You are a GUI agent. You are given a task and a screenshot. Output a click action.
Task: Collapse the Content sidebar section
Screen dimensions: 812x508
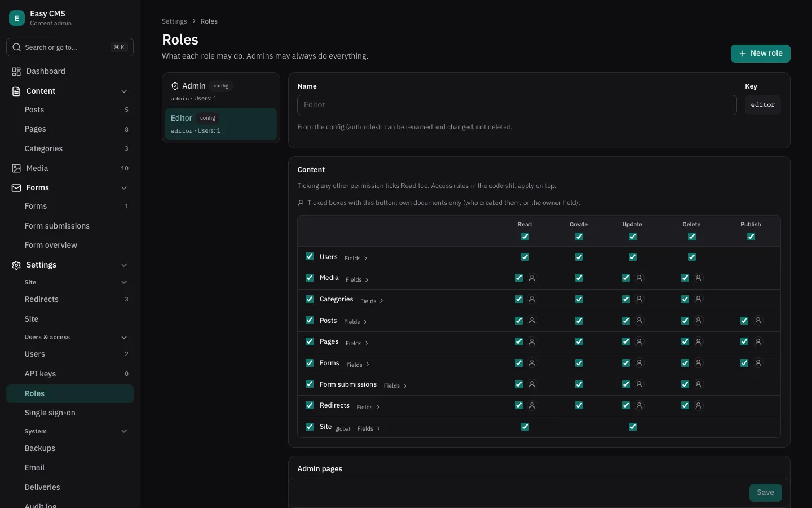click(124, 91)
